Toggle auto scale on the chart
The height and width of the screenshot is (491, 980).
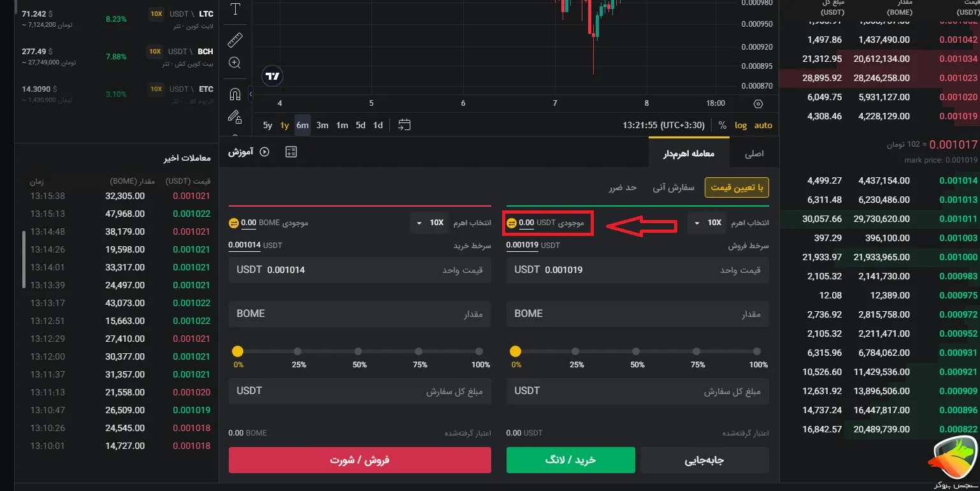tap(763, 126)
